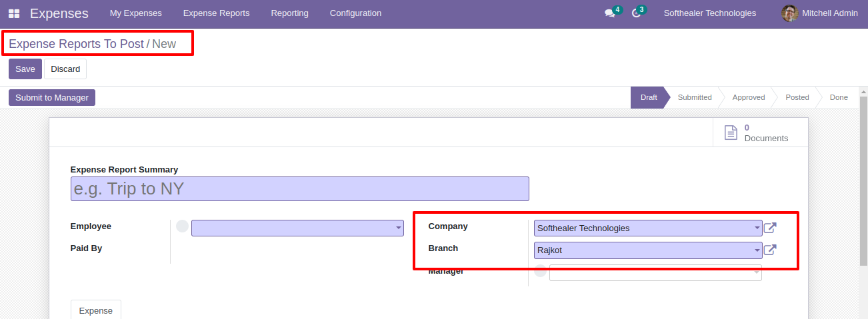
Task: Select the Expense tab
Action: 96,310
